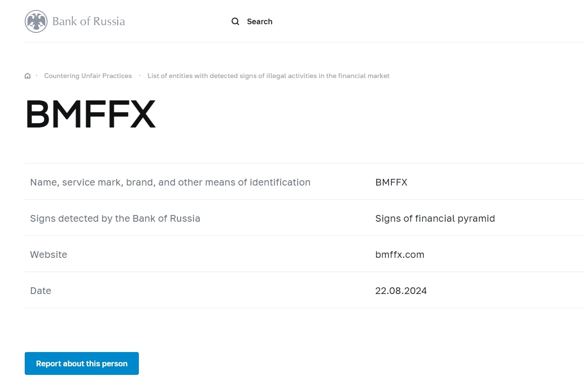Click chevron separator after the home icon

pos(37,76)
